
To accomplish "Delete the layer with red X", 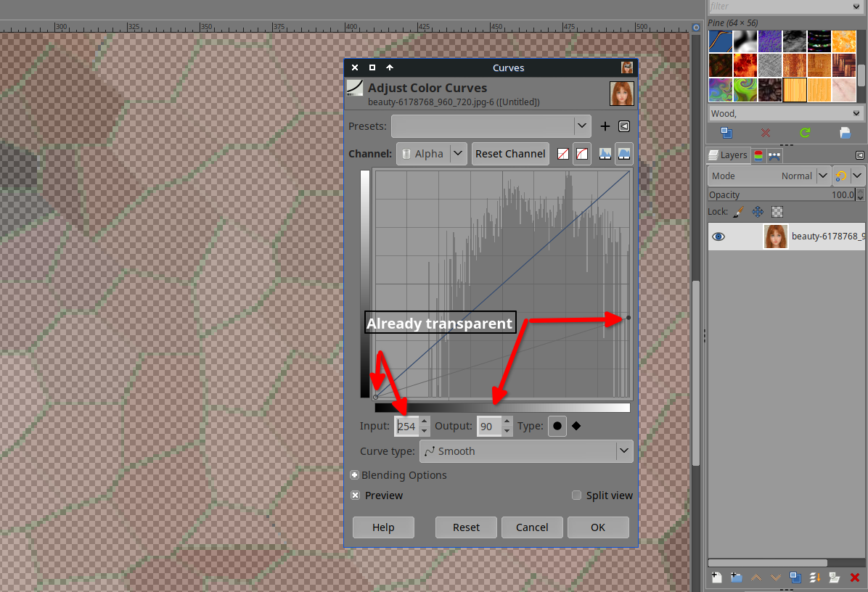I will 854,577.
